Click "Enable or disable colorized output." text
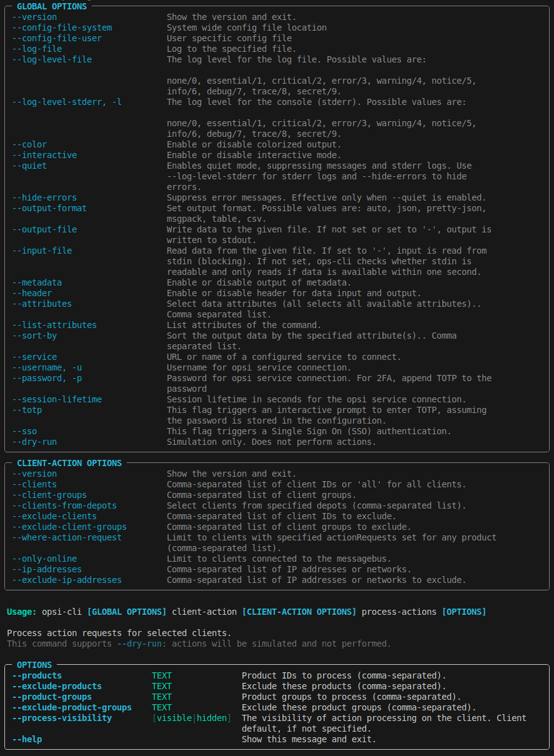 pos(254,144)
